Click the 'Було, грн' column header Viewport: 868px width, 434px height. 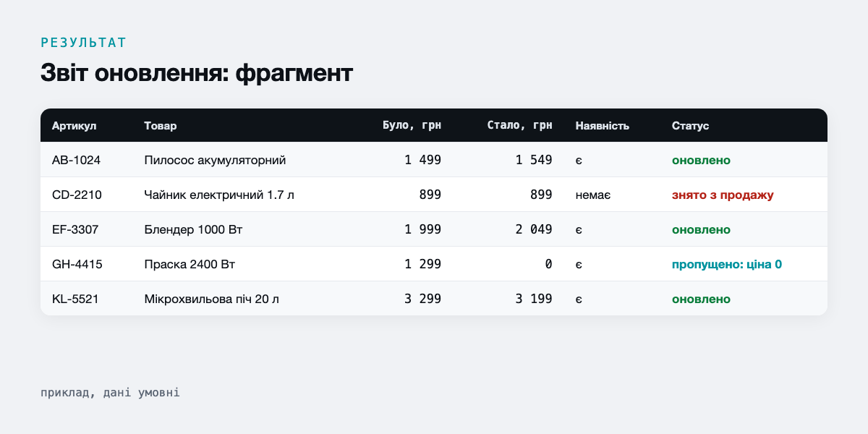point(412,126)
